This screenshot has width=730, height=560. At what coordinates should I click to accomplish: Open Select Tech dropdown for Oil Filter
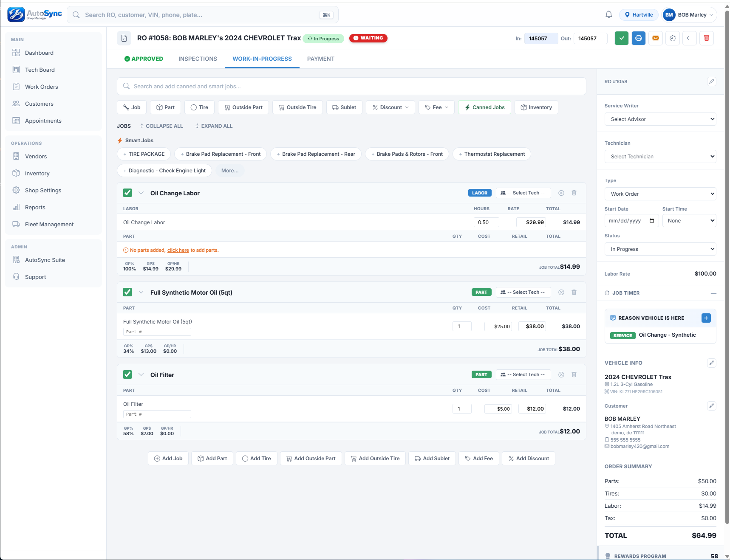(523, 374)
